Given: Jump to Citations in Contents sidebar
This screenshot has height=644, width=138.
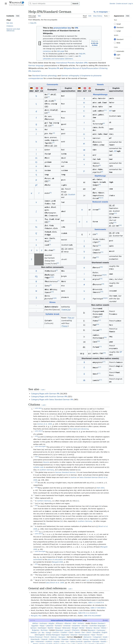Looking at the screenshot, I should tap(10, 26).
